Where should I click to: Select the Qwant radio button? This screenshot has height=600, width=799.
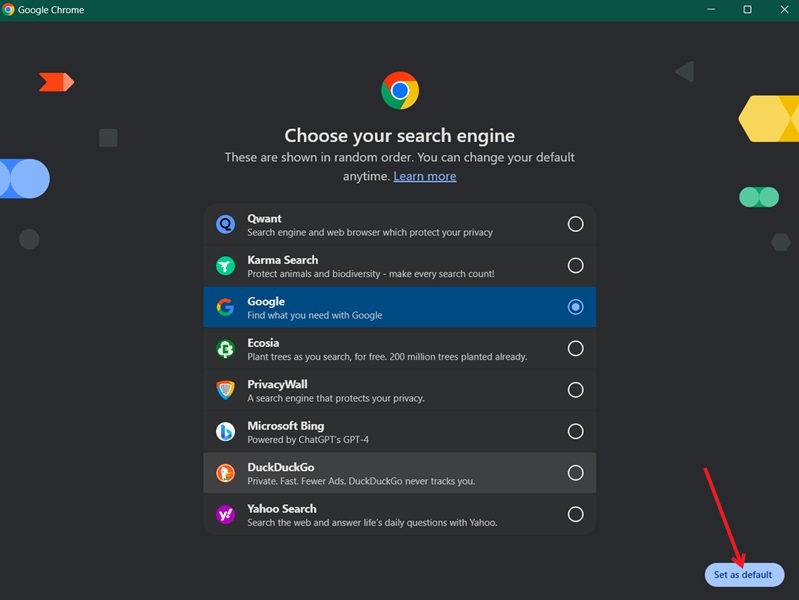pyautogui.click(x=575, y=224)
